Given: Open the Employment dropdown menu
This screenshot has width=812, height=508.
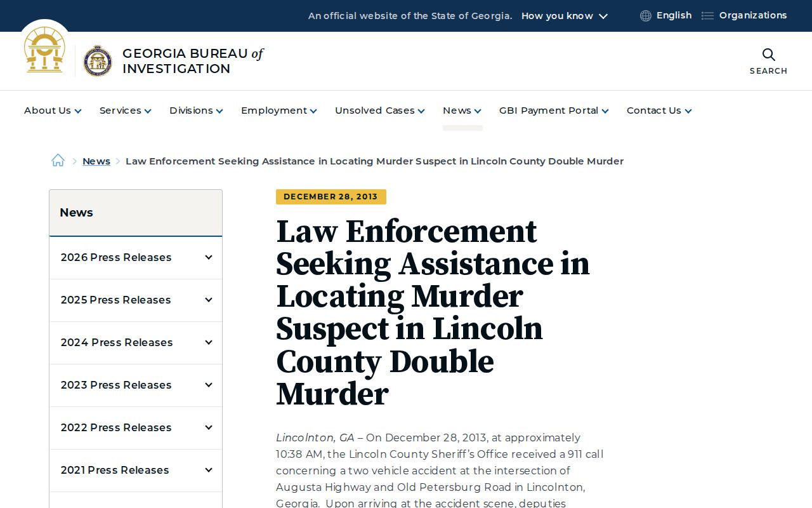Looking at the screenshot, I should pos(279,110).
